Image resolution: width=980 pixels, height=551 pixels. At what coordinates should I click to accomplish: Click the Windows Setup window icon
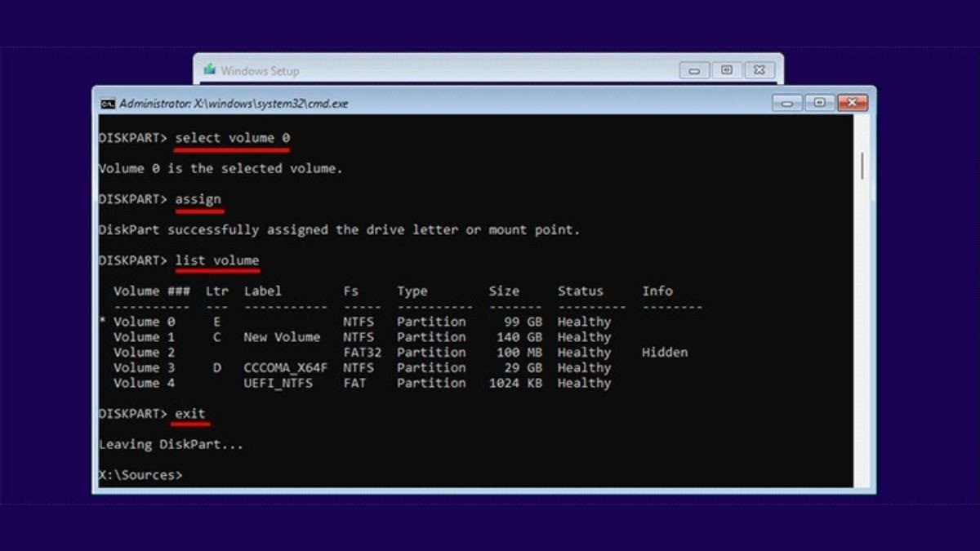coord(210,70)
